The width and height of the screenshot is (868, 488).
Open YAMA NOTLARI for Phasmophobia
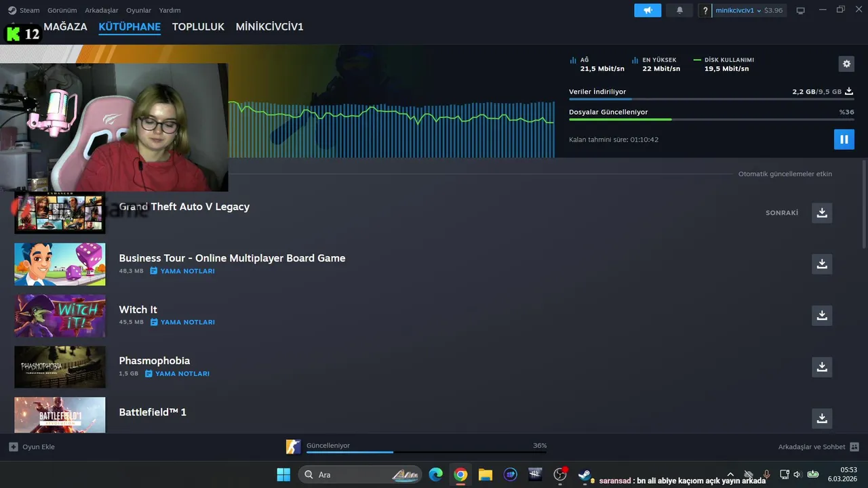(x=177, y=374)
